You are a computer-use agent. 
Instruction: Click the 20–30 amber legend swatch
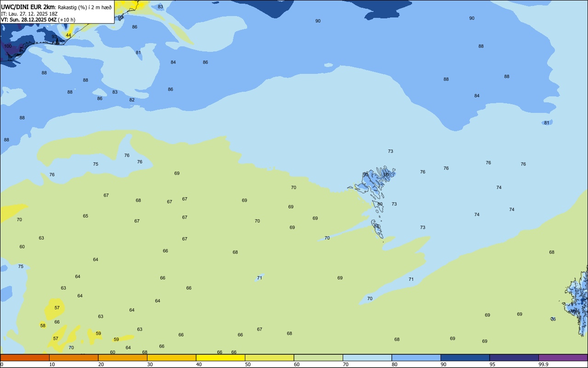tap(123, 357)
